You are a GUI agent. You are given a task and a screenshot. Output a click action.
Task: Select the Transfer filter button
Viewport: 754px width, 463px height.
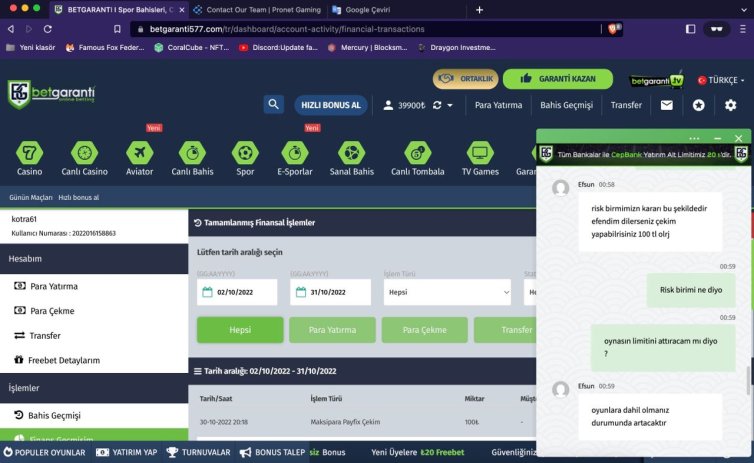tap(505, 330)
